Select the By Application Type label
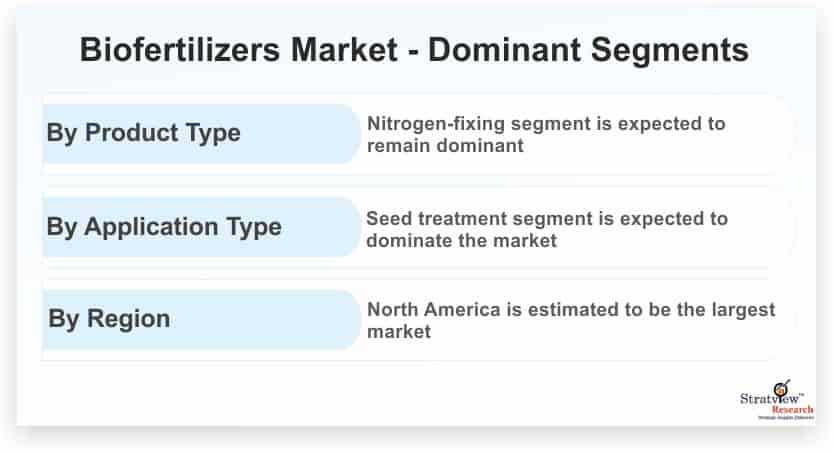 coord(164,227)
